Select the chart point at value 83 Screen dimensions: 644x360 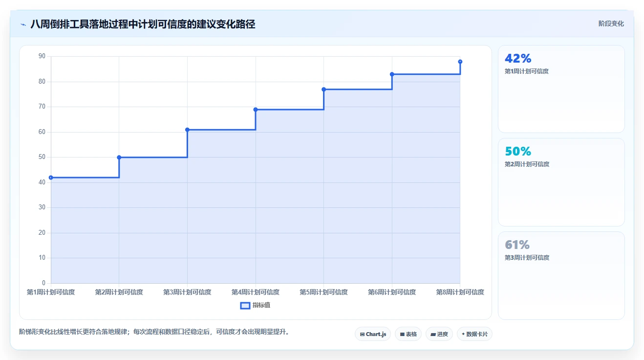click(392, 74)
